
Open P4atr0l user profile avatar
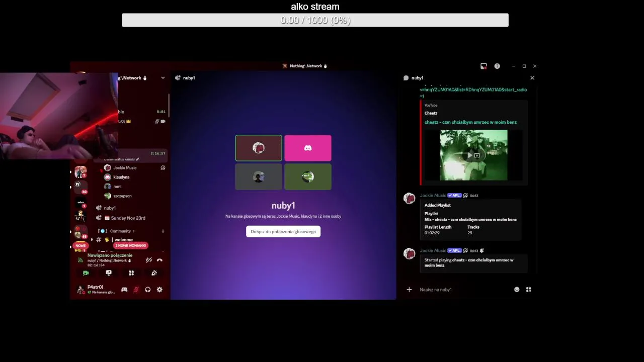tap(80, 290)
